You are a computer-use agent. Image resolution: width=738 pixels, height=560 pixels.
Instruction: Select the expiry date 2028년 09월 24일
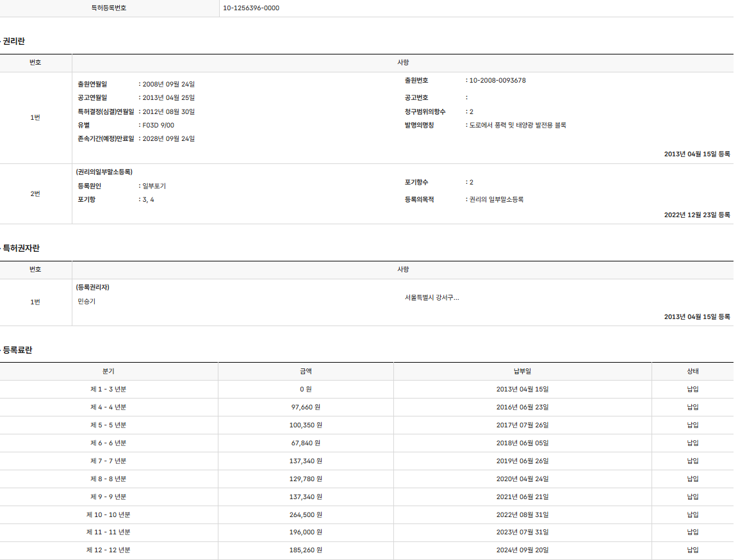[168, 139]
